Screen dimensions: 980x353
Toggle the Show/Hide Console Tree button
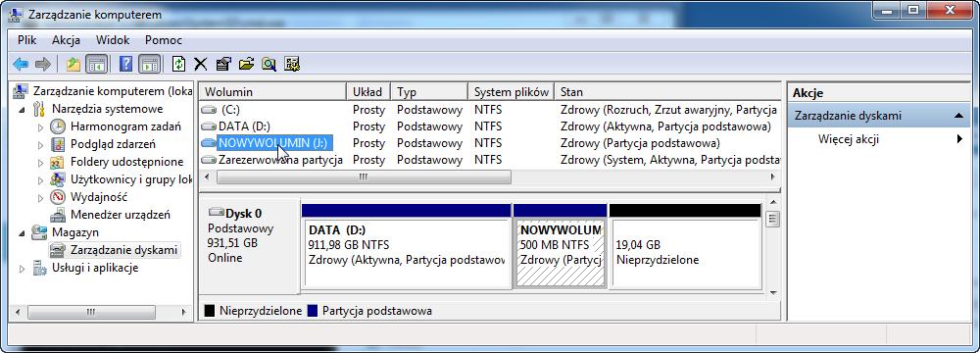coord(96,64)
